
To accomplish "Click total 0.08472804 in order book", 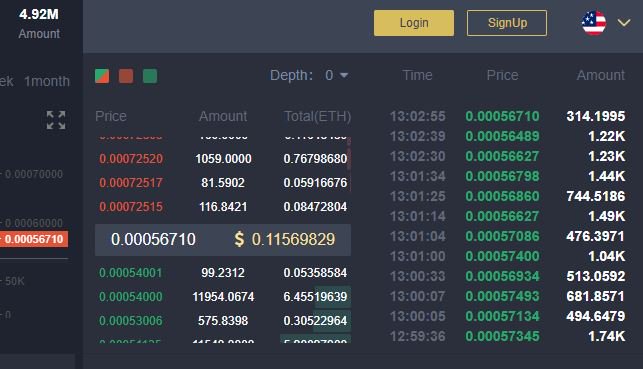I will click(315, 207).
